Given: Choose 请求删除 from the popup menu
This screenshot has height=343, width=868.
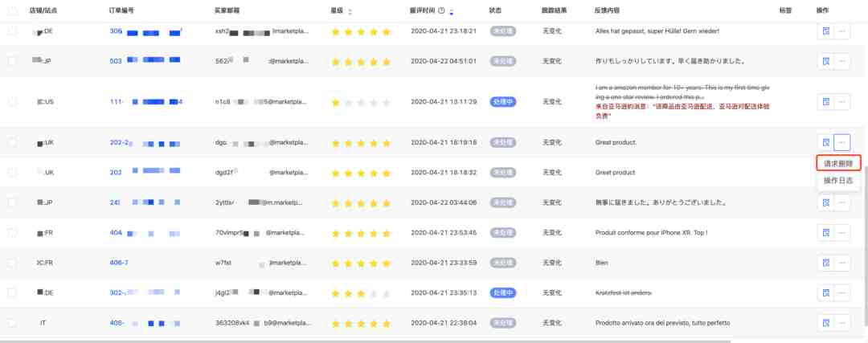Looking at the screenshot, I should click(838, 164).
